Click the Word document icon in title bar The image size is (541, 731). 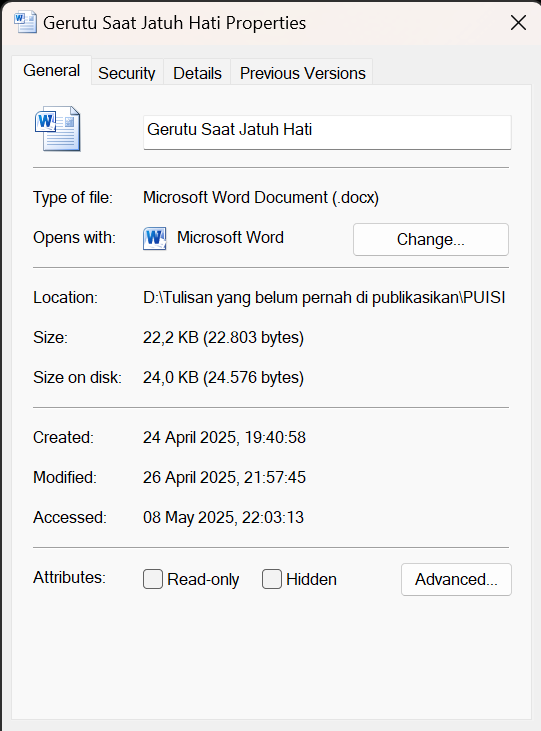click(x=25, y=22)
